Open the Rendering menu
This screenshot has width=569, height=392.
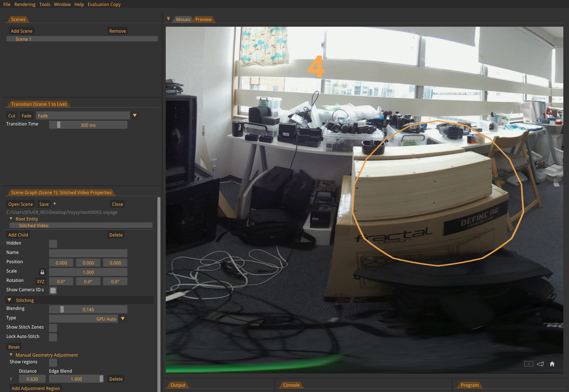coord(25,4)
